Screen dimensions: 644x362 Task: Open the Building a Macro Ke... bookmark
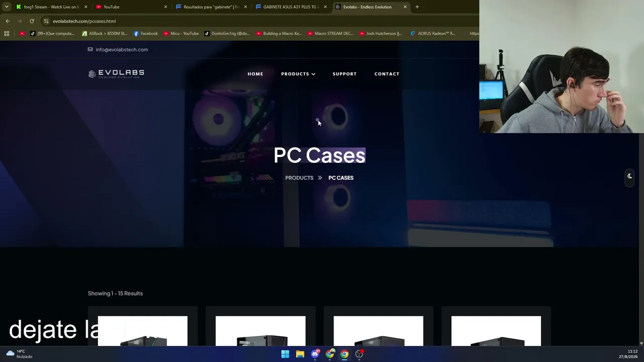click(279, 34)
